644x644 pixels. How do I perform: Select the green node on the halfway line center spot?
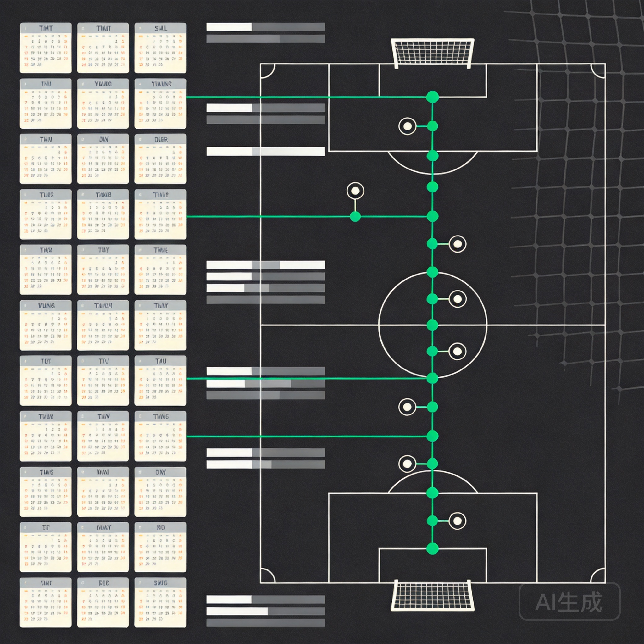pyautogui.click(x=432, y=325)
